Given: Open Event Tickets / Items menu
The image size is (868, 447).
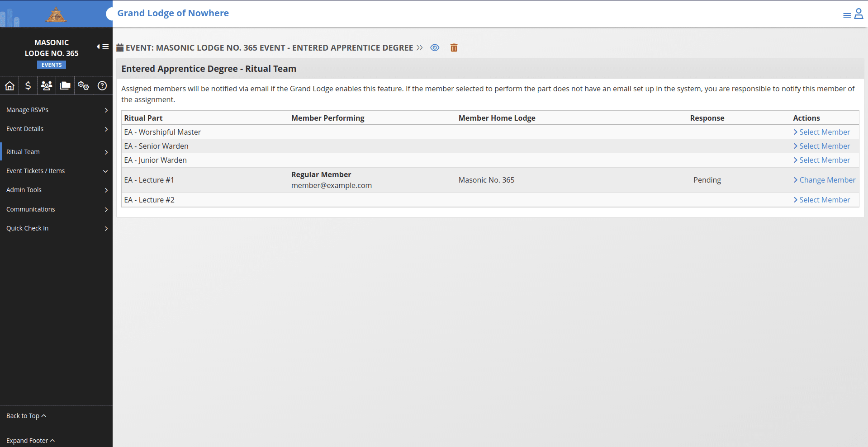Looking at the screenshot, I should point(56,171).
